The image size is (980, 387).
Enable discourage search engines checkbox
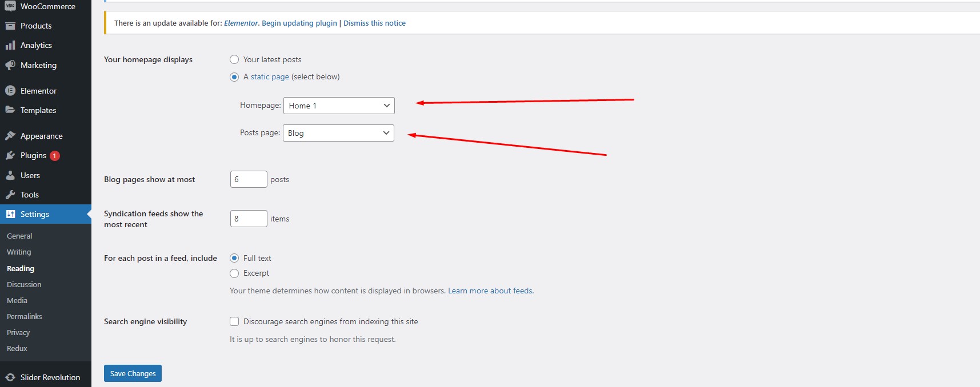[234, 321]
